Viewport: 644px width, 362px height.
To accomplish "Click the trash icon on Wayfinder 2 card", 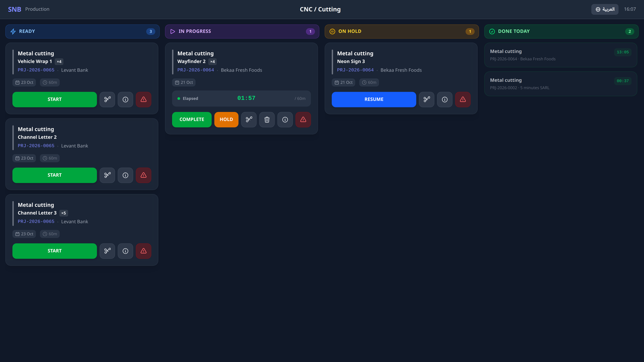I will [267, 119].
